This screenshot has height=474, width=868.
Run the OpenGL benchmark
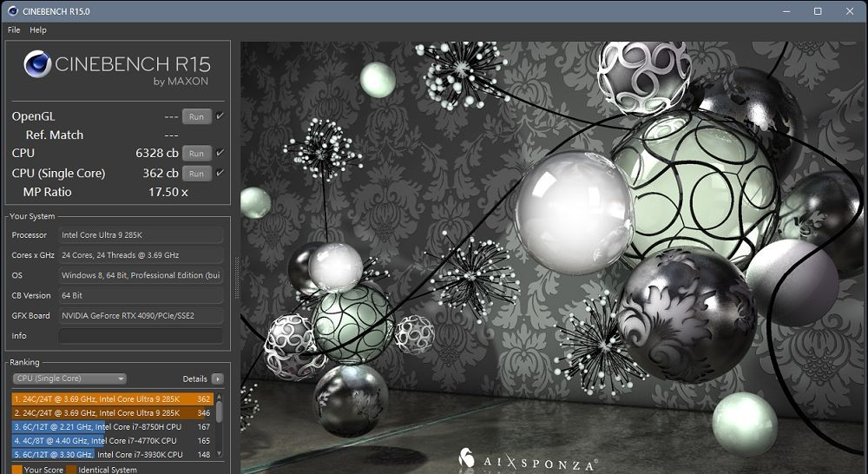[196, 116]
